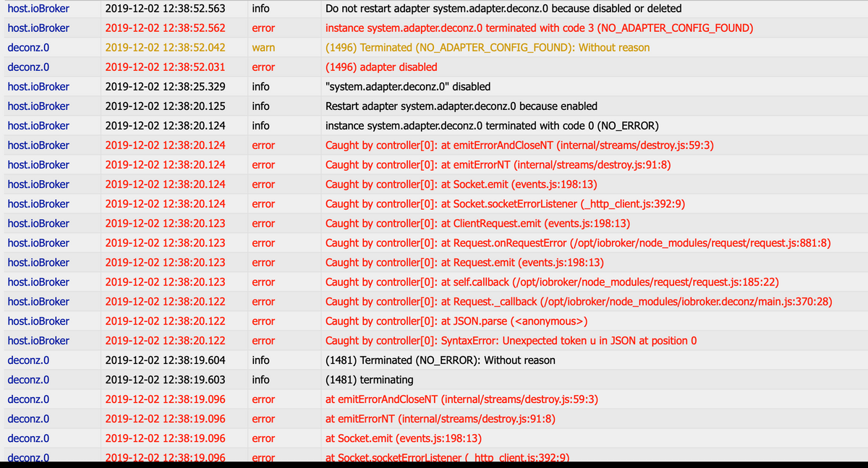Select 'error' severity in the '(1496) adapter disabled' row
This screenshot has width=868, height=468.
point(263,67)
